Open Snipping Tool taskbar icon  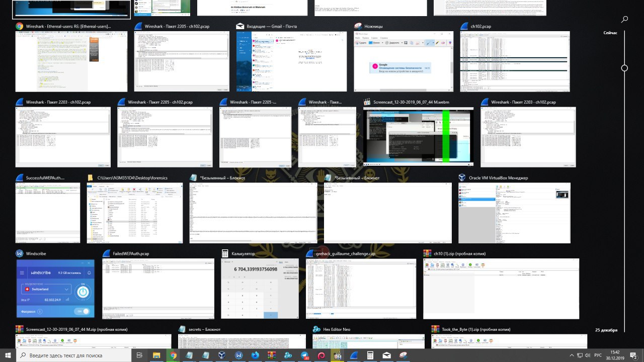[x=403, y=355]
